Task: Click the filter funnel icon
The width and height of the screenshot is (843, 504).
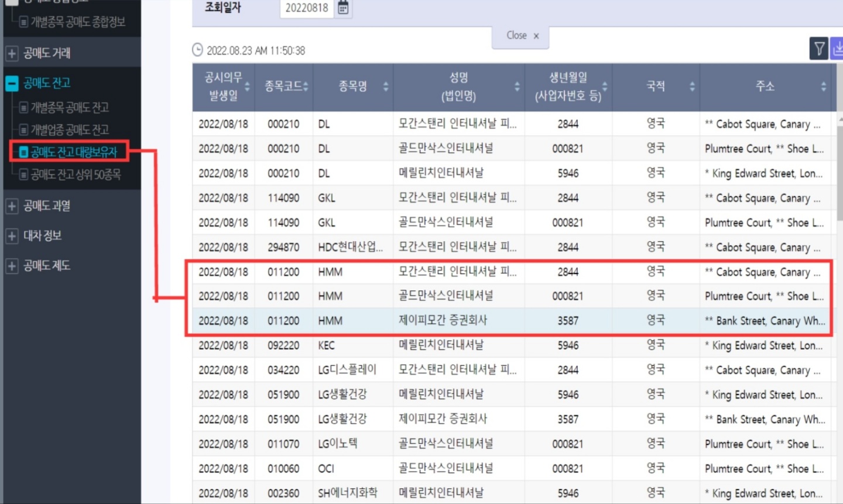Action: pos(819,49)
